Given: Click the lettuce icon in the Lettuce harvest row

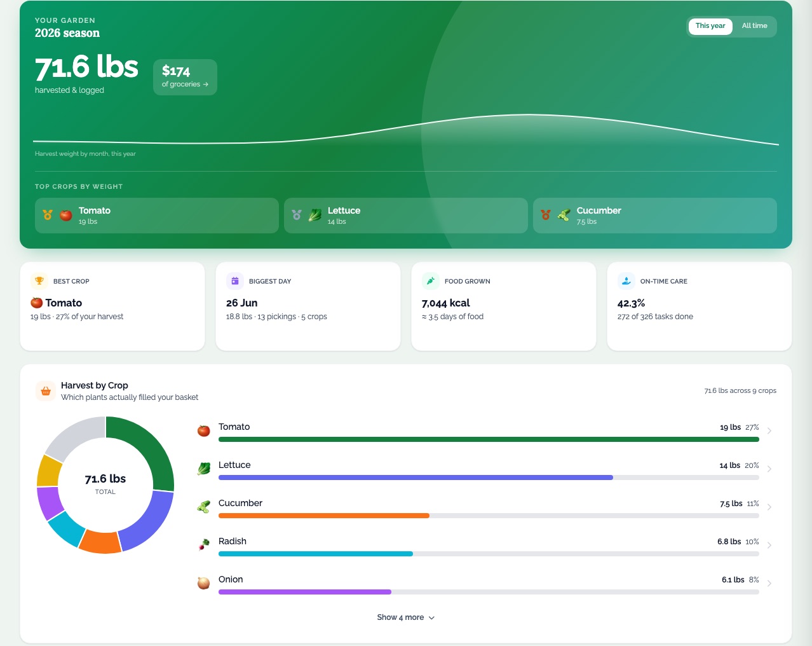Looking at the screenshot, I should (x=204, y=469).
